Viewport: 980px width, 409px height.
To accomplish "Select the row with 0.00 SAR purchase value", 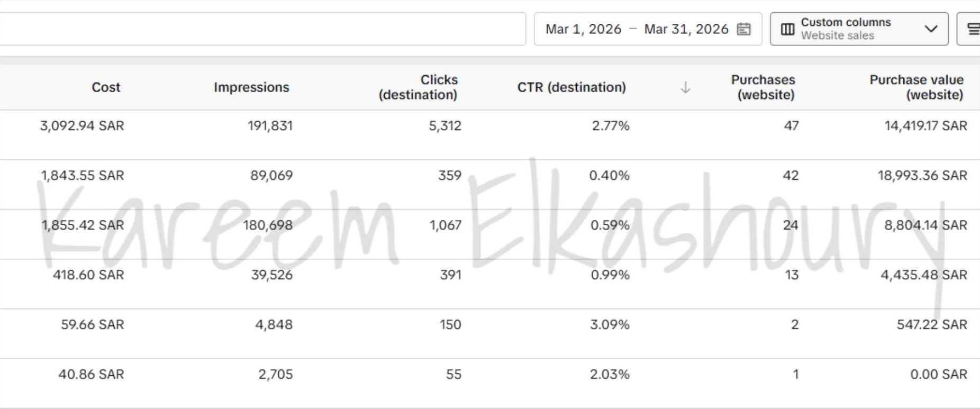I will [490, 384].
